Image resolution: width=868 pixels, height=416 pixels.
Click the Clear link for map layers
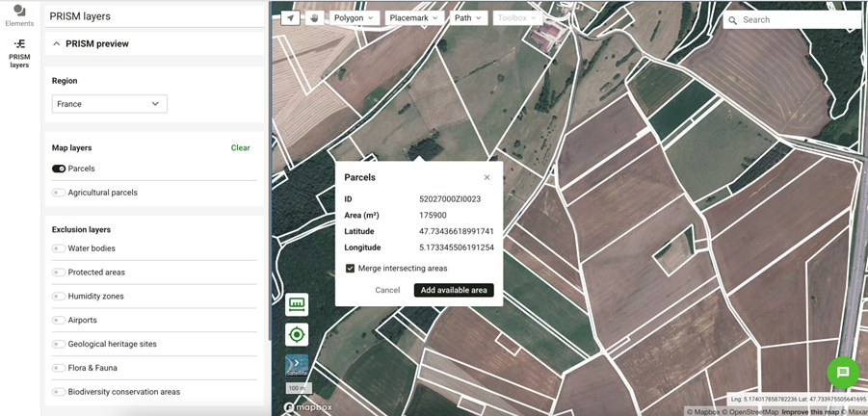click(x=240, y=148)
